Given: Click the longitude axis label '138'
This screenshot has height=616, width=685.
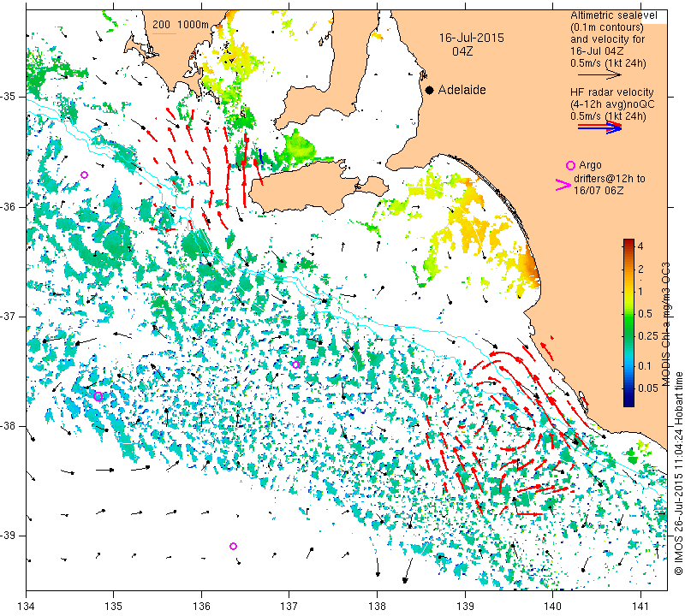Looking at the screenshot, I should click(377, 607).
